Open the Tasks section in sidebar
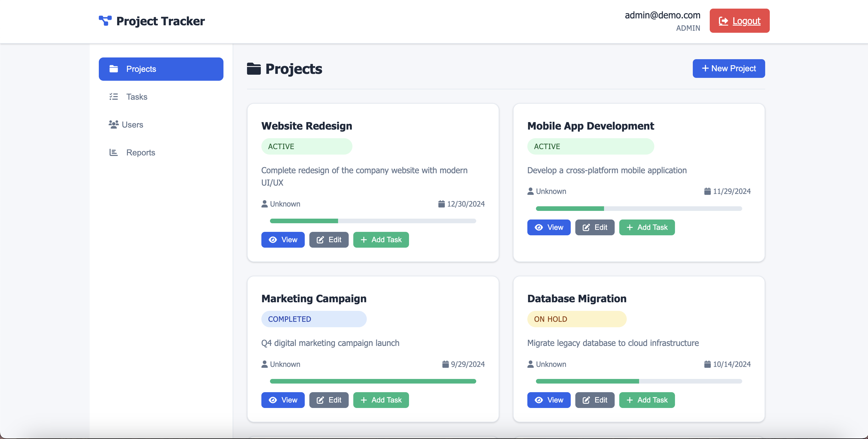868x439 pixels. coord(136,97)
